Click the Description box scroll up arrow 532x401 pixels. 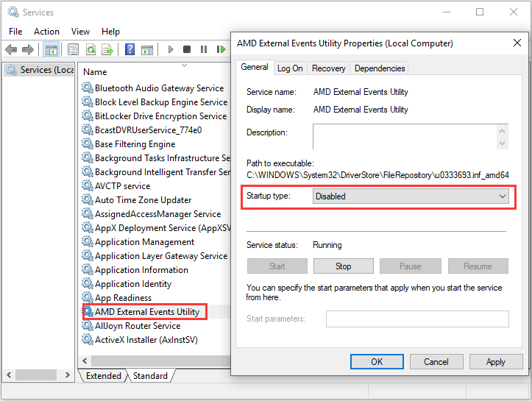(x=502, y=131)
